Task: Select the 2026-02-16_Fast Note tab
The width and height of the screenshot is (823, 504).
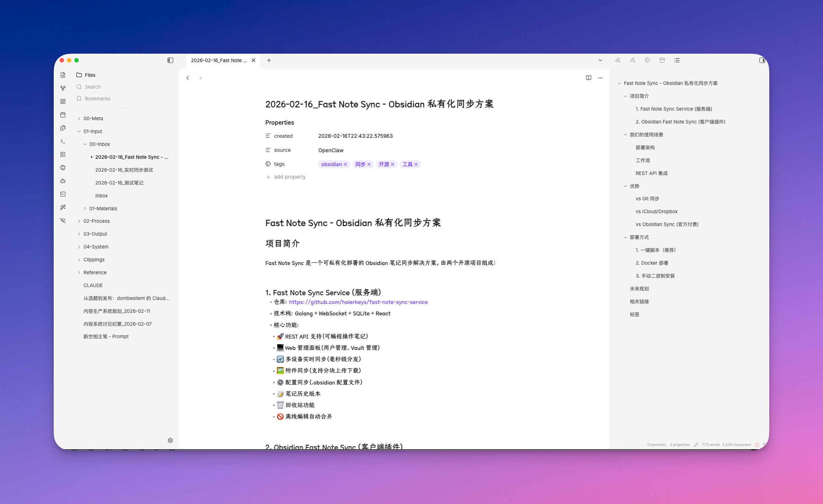Action: tap(219, 60)
